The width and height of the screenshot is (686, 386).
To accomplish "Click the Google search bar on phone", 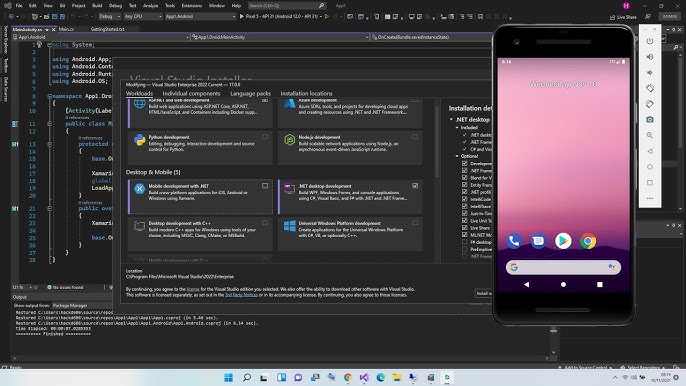I will pos(563,267).
